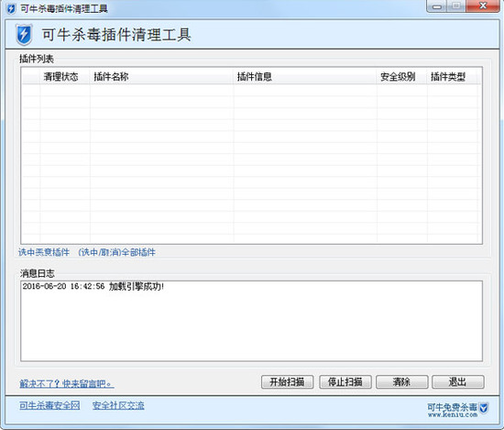504x430 pixels.
Task: Click inside the 消息日志 log box
Action: [251, 321]
